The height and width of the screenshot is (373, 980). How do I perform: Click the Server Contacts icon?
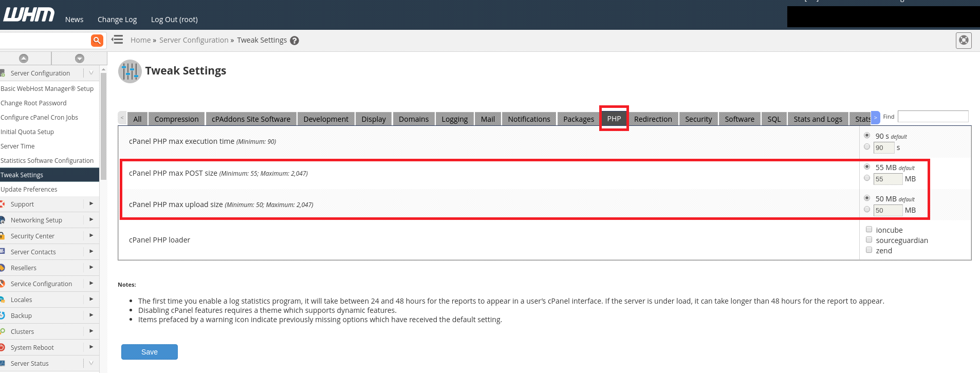pos(3,252)
